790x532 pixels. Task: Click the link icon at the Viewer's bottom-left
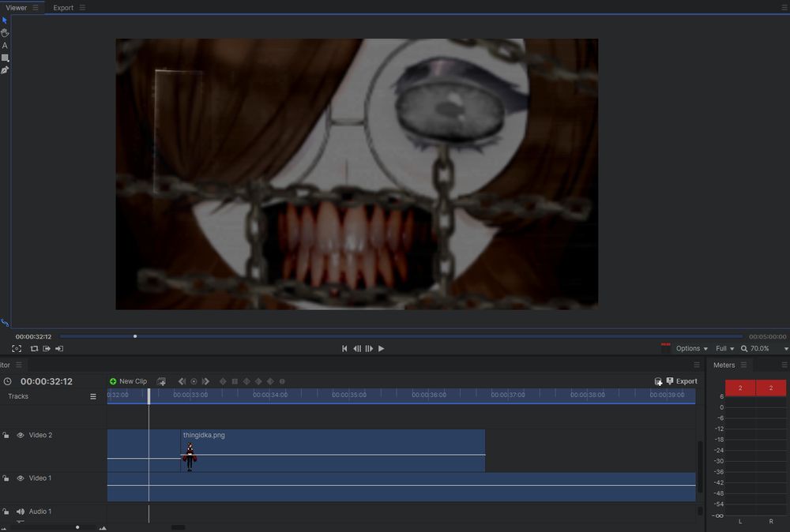[x=5, y=323]
